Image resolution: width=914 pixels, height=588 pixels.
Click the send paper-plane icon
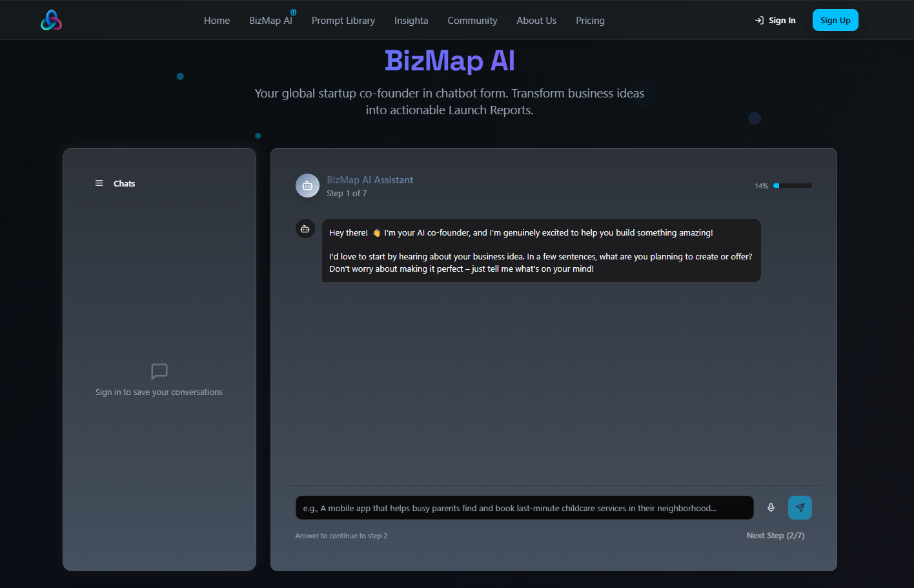point(799,507)
